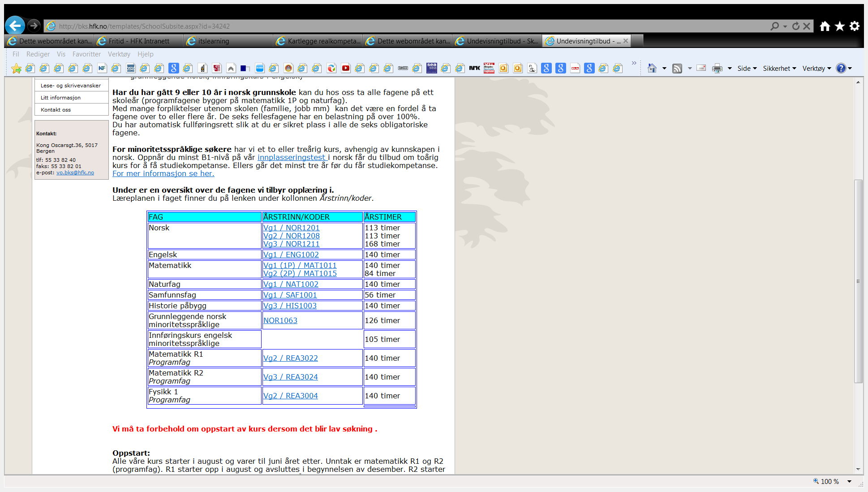The height and width of the screenshot is (492, 868).
Task: Open Favorites via the white star icon
Action: click(840, 26)
